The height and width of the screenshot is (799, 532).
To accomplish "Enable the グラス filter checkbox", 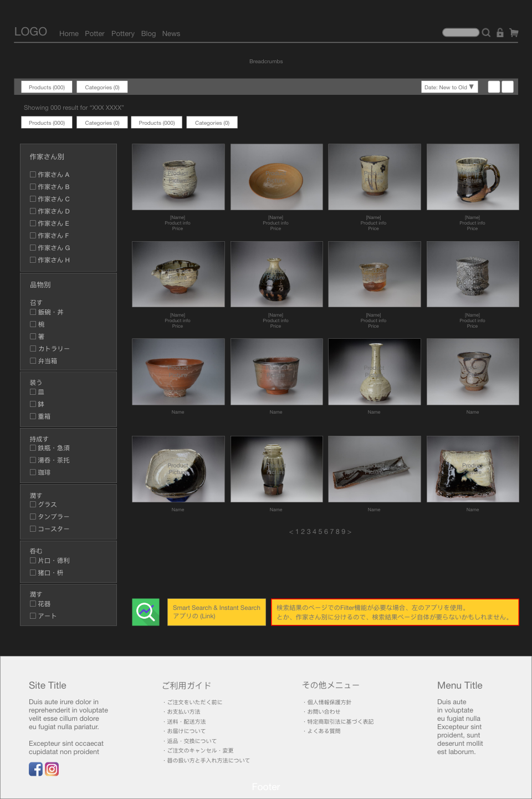I will click(33, 504).
